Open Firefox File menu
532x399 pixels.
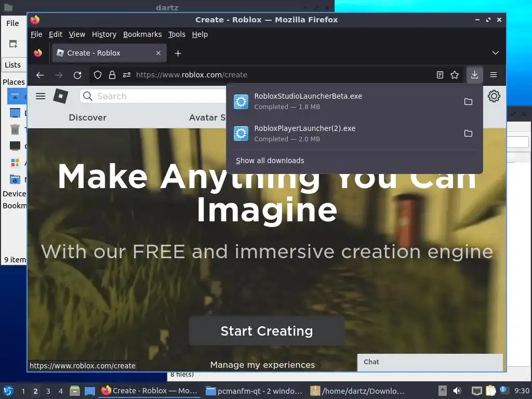[36, 34]
